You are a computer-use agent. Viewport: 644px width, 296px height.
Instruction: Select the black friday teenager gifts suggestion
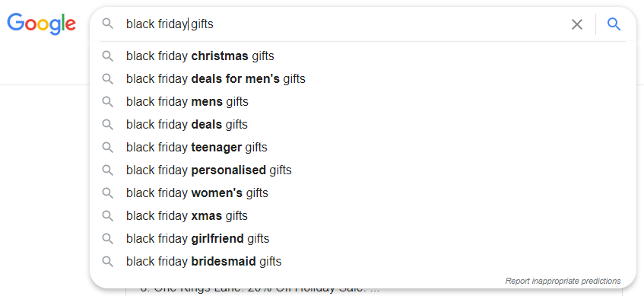(x=357, y=147)
